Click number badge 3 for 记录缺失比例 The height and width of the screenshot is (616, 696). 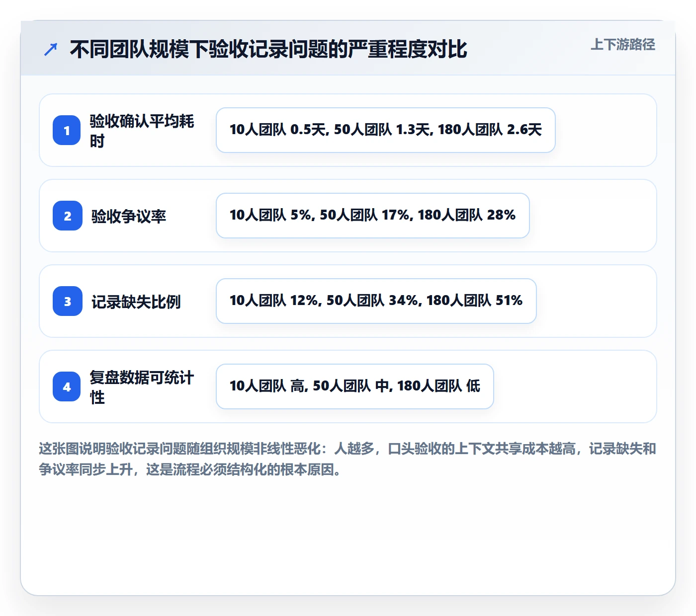click(x=68, y=301)
